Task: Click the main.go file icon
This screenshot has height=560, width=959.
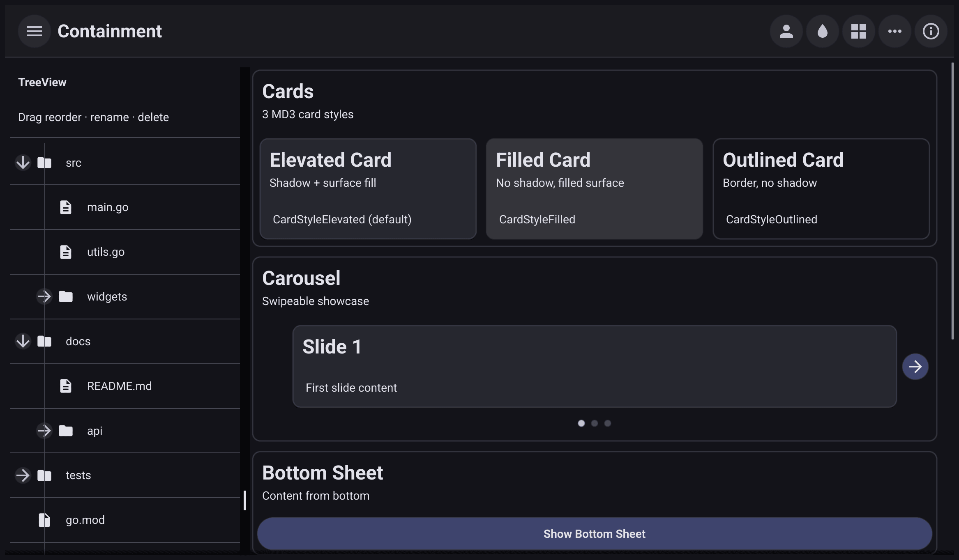Action: point(66,207)
